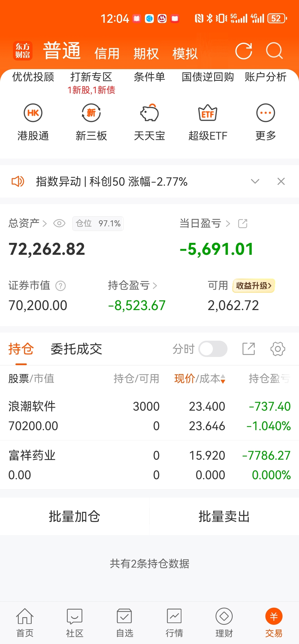Switch to 期权 account tab
The image size is (299, 644).
[146, 53]
